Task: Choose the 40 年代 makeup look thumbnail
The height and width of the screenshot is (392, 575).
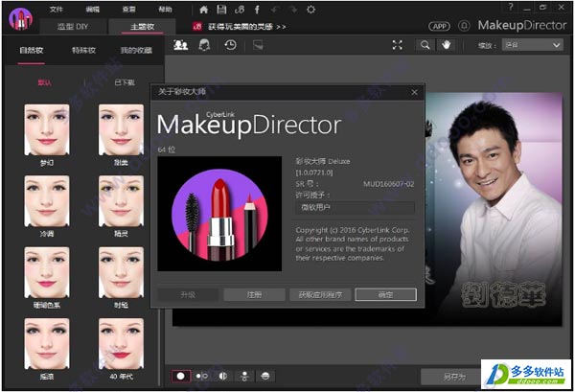Action: tap(121, 343)
